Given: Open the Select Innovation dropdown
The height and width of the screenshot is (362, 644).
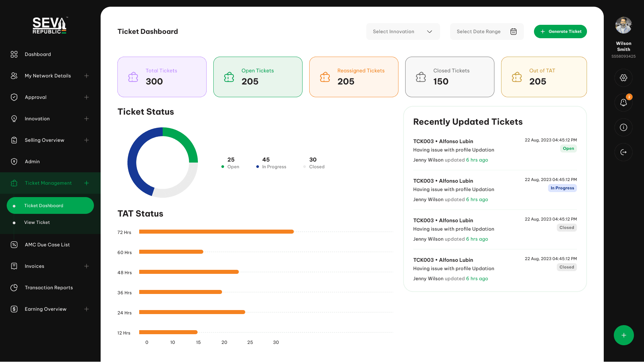Looking at the screenshot, I should point(403,32).
